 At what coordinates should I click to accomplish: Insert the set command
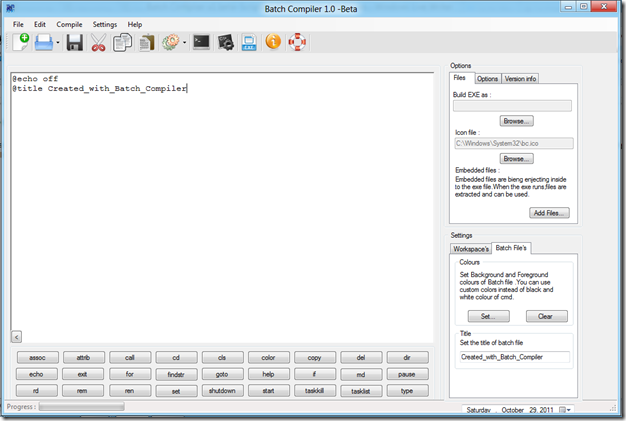pyautogui.click(x=176, y=391)
